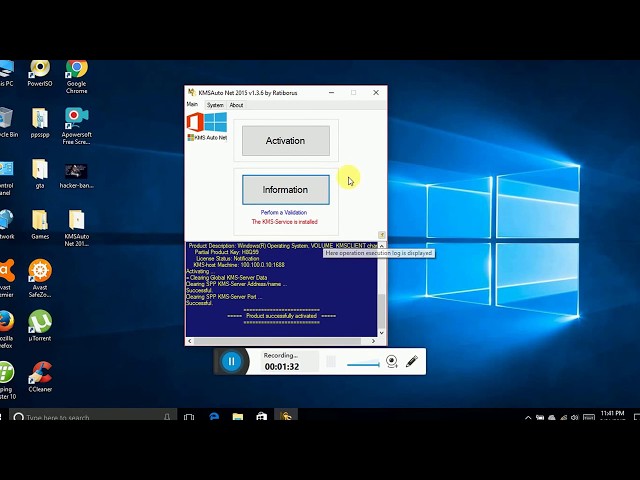Screen dimensions: 640x480
Task: Click the 'Product successfully activated' log line
Action: (282, 316)
